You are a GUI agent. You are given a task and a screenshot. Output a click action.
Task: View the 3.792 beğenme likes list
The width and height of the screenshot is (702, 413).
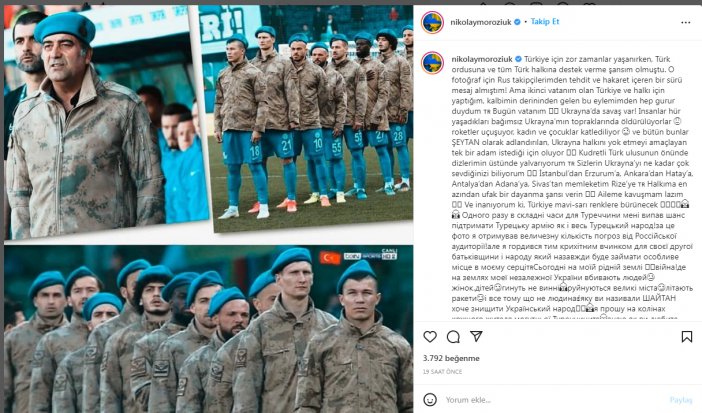point(451,358)
